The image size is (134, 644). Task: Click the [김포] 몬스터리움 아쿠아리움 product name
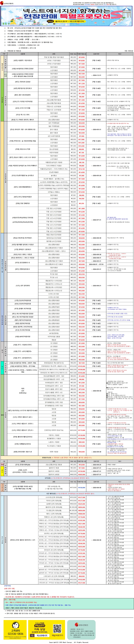click(23, 101)
